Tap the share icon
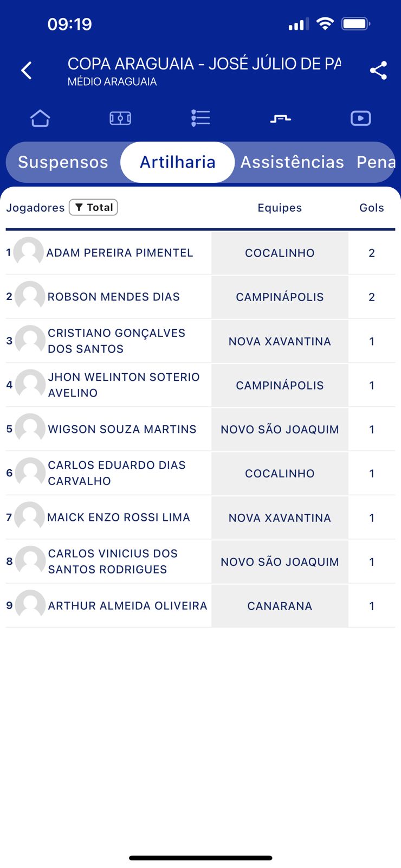This screenshot has width=401, height=868. tap(378, 71)
